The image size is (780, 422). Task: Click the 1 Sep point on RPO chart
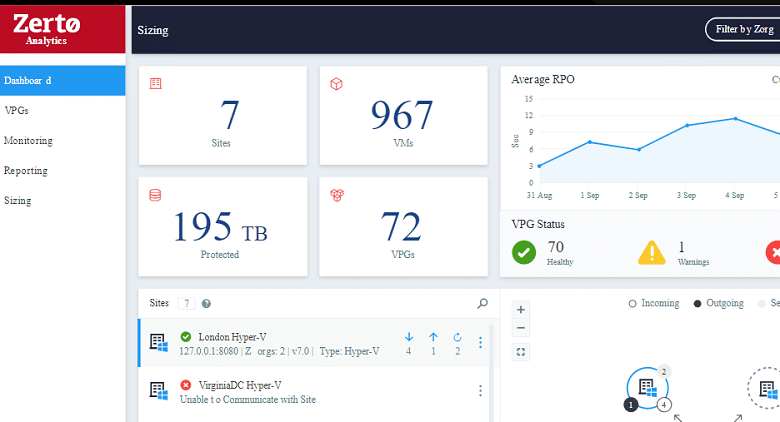point(590,142)
